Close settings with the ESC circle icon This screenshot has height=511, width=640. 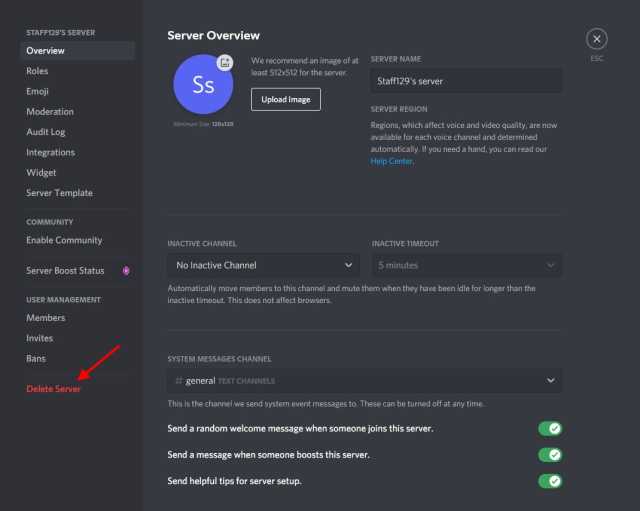596,39
